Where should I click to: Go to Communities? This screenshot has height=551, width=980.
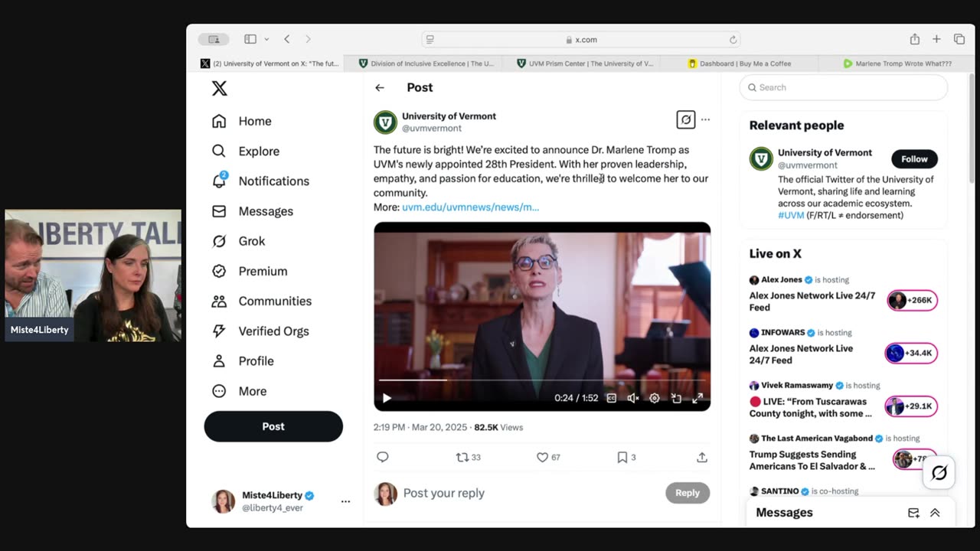point(262,301)
